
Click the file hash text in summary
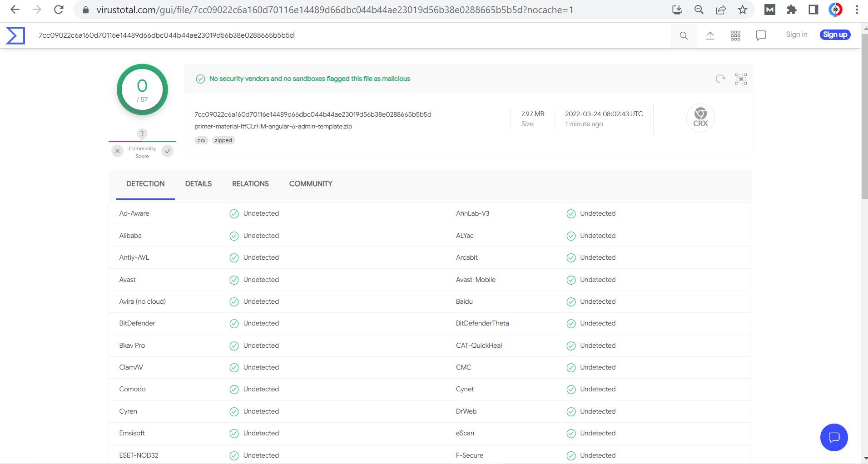point(313,114)
